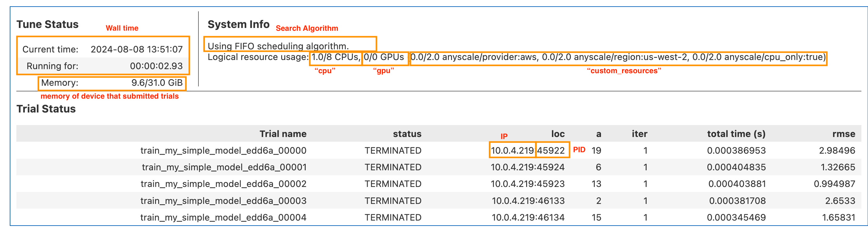Select trial train_my_simple_model_edd6a_00004
The image size is (868, 230).
pyautogui.click(x=223, y=217)
